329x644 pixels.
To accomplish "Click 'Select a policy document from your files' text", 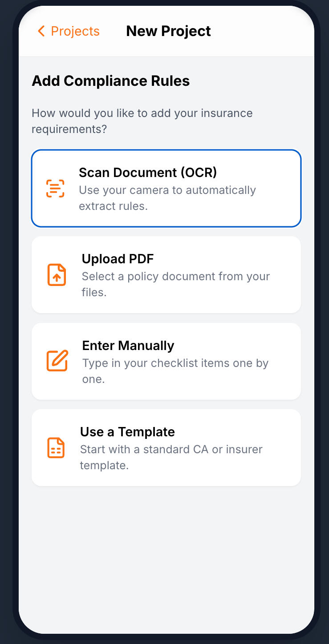I will tap(176, 284).
